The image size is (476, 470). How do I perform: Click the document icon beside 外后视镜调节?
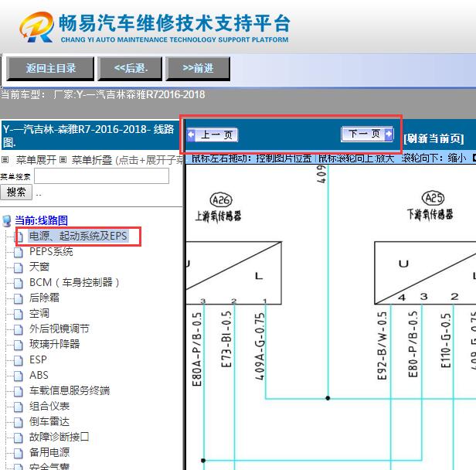pos(19,330)
